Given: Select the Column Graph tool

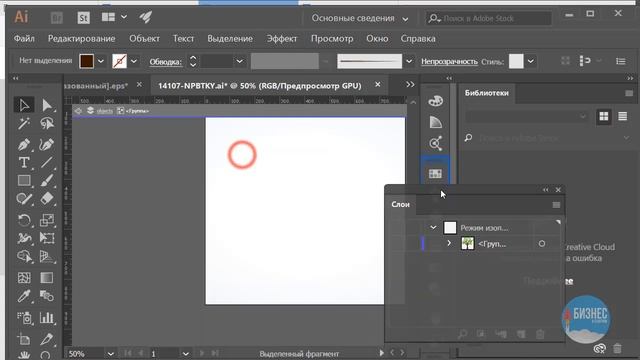Looking at the screenshot, I should [x=47, y=318].
